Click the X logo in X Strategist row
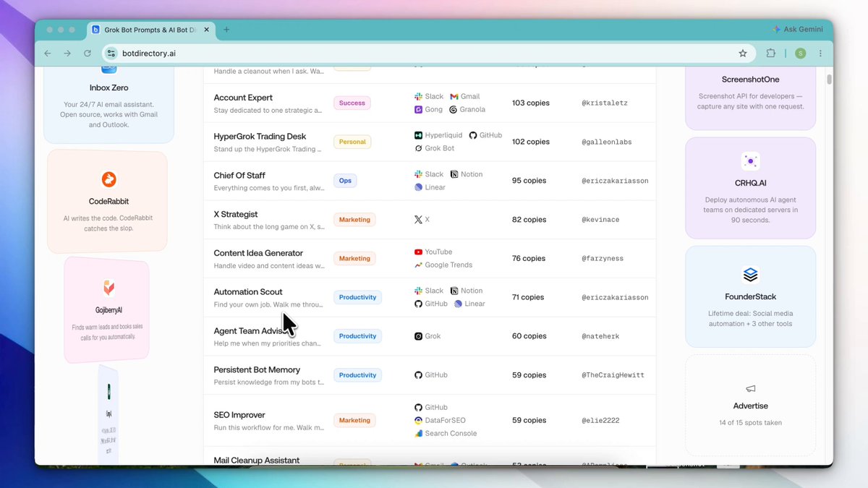The height and width of the screenshot is (488, 868). click(x=418, y=219)
